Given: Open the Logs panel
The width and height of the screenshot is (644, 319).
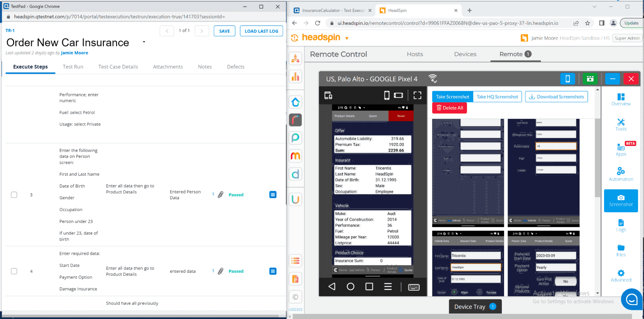Looking at the screenshot, I should coord(620,225).
